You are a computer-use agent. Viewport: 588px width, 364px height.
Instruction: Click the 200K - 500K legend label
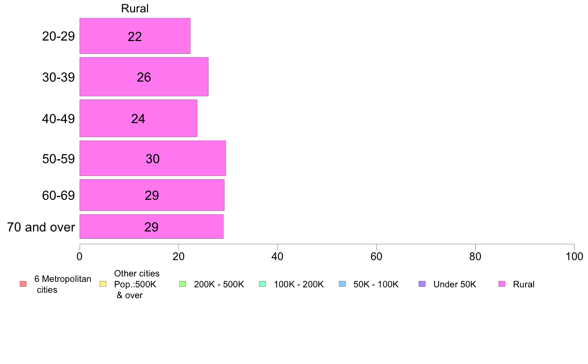click(x=219, y=284)
